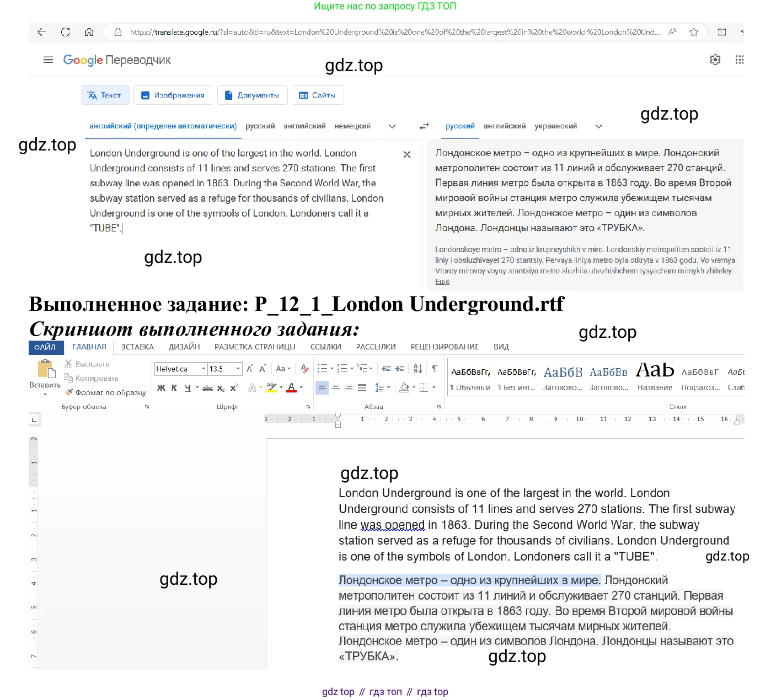771x700 pixels.
Task: Toggle italic К formatting
Action: coord(174,388)
